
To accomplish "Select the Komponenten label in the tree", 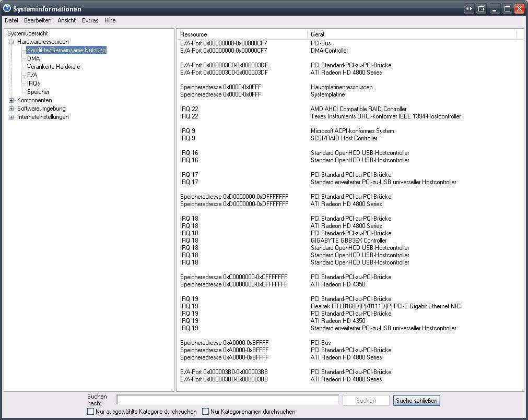I will tap(34, 100).
